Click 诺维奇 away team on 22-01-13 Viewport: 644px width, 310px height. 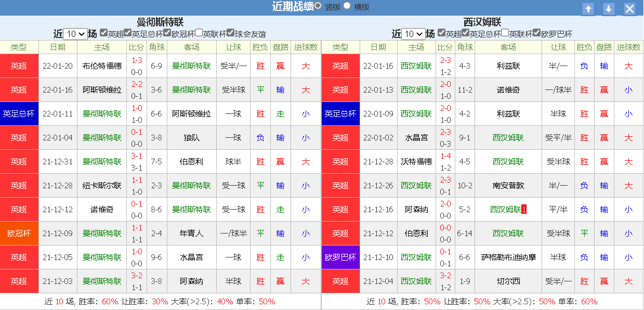pyautogui.click(x=508, y=90)
